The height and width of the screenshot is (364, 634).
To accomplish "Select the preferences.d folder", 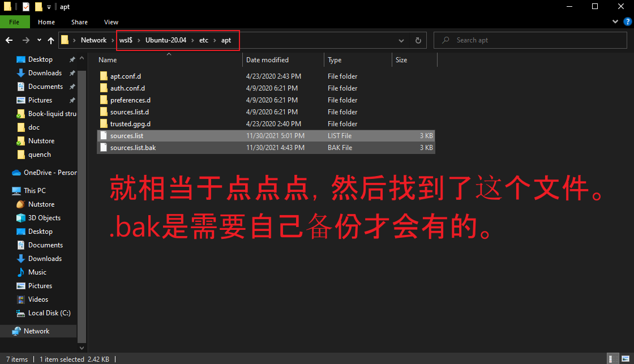I will pos(130,100).
